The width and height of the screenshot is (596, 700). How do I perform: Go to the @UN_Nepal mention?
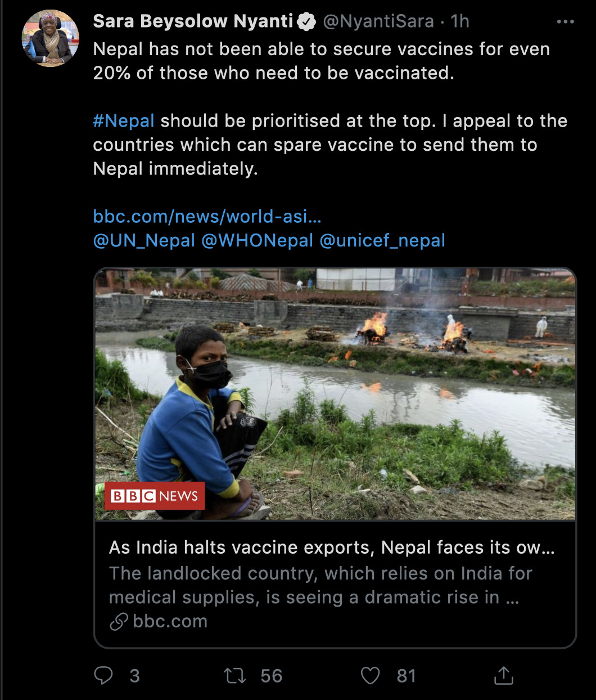point(144,240)
